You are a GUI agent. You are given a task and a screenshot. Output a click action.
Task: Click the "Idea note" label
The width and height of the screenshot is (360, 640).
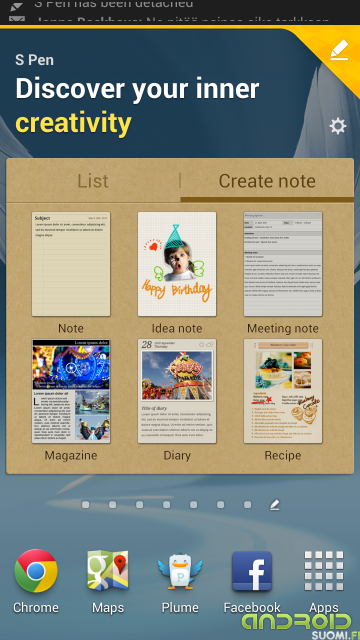point(177,328)
